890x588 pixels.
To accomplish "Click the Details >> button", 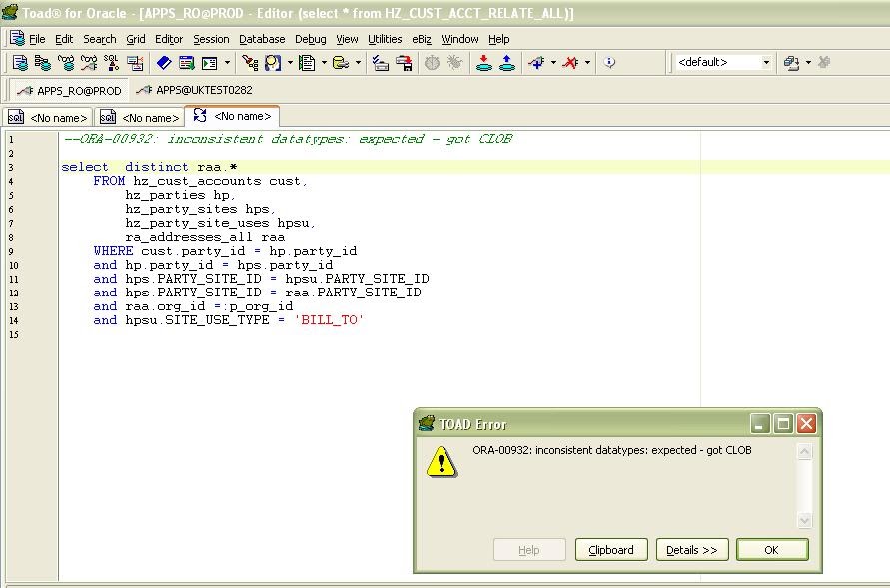I will click(692, 550).
